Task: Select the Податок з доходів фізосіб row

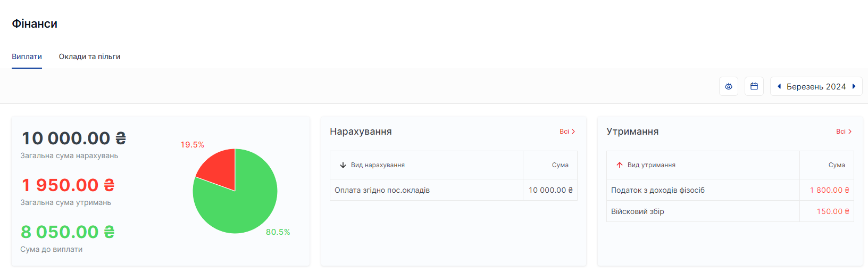Action: [730, 190]
